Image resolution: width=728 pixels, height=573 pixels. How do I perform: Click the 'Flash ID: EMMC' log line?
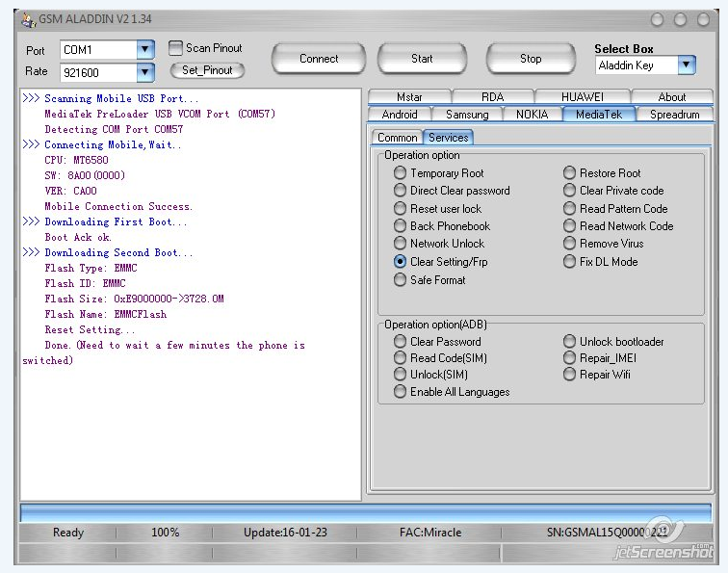click(x=85, y=283)
